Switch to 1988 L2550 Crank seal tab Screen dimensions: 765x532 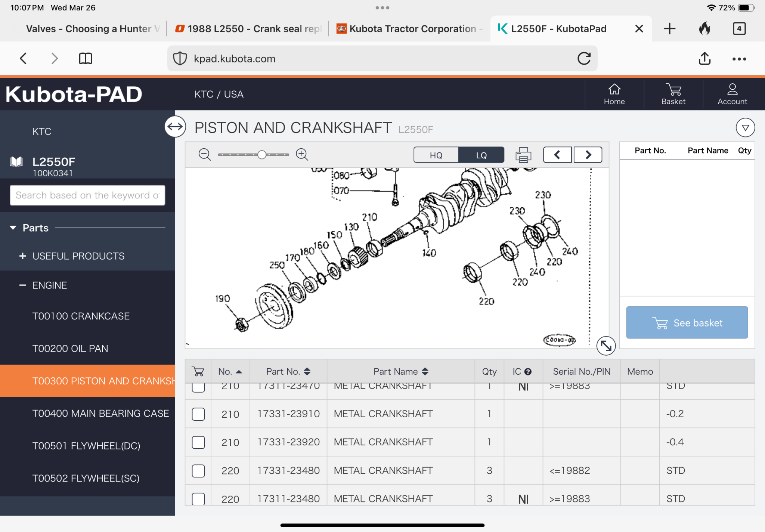tap(248, 29)
